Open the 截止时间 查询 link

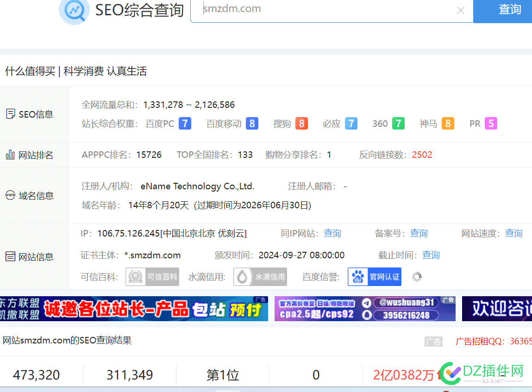coord(431,255)
